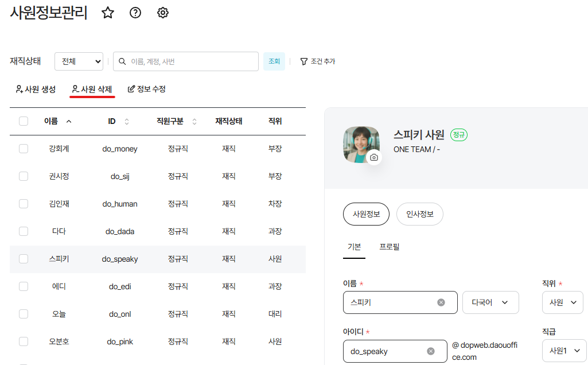Sort by 직원구분 column arrows

[x=194, y=122]
